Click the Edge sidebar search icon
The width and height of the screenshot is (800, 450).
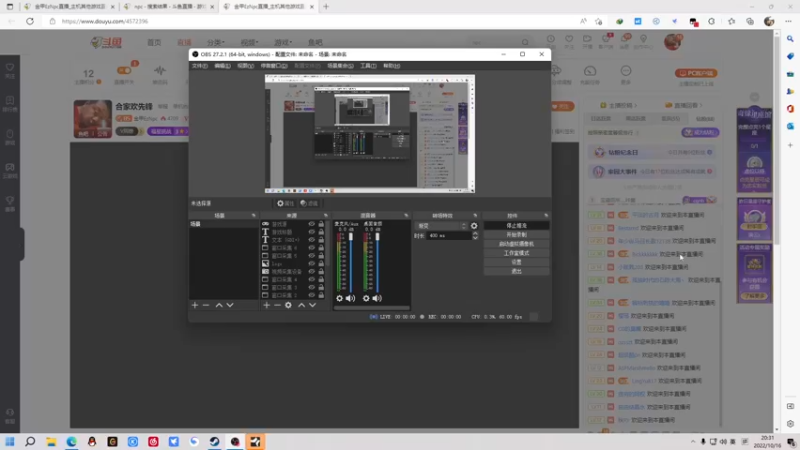point(790,39)
